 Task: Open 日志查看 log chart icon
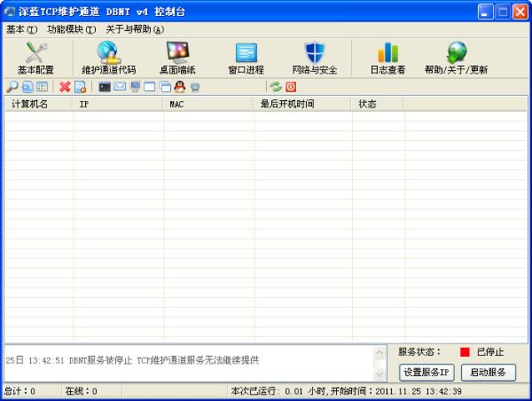click(x=387, y=58)
